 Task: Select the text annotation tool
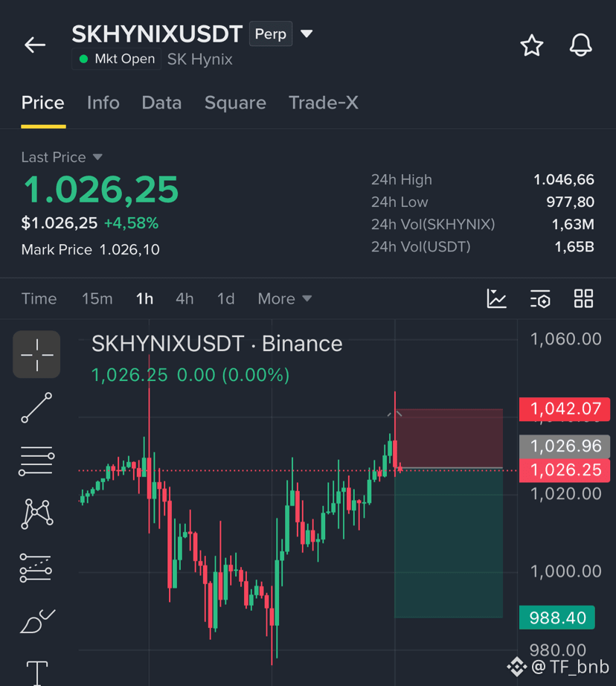pos(37,673)
